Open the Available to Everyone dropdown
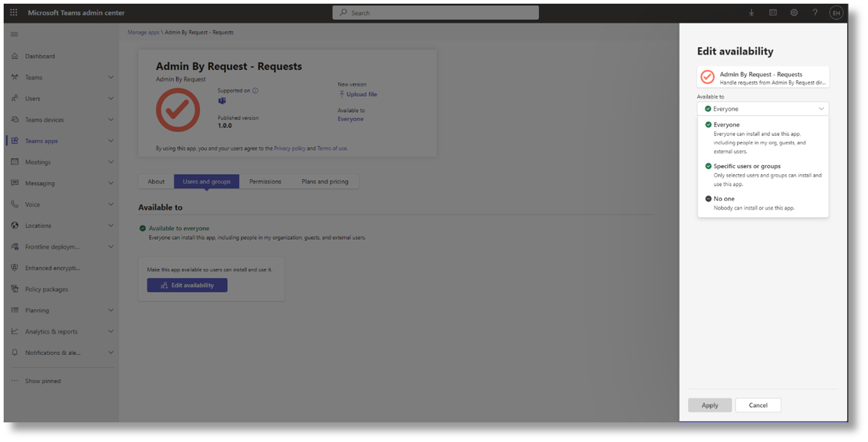 click(763, 109)
